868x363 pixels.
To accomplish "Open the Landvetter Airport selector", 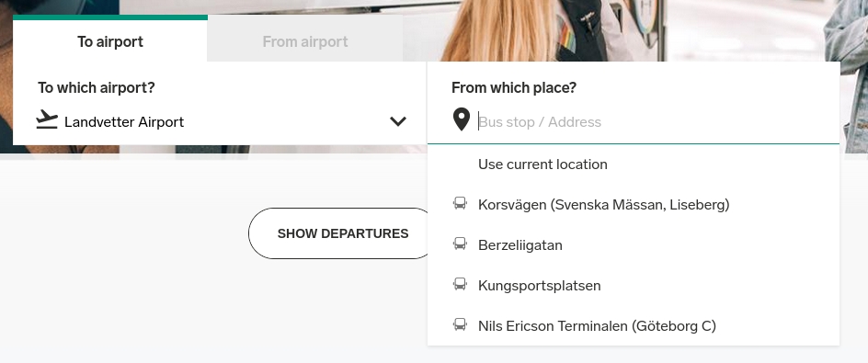I will pos(221,121).
